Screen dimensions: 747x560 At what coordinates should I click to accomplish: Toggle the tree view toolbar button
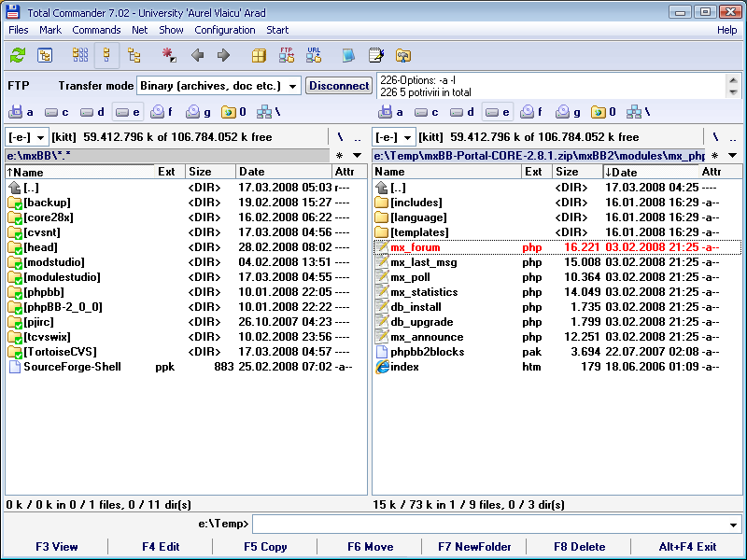point(135,55)
